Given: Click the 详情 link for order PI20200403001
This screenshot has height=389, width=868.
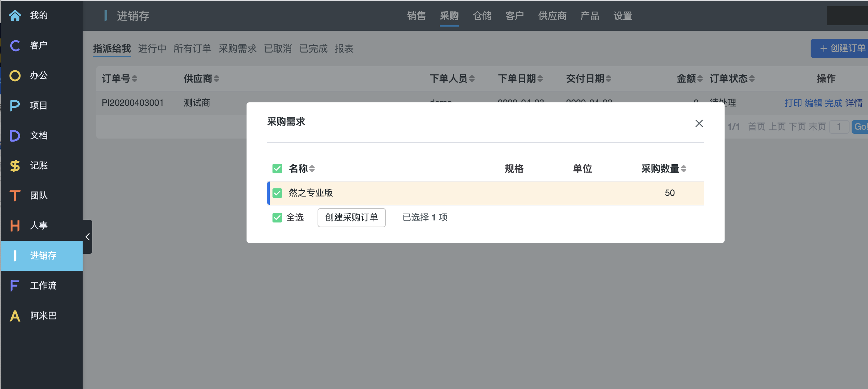Looking at the screenshot, I should coord(854,103).
